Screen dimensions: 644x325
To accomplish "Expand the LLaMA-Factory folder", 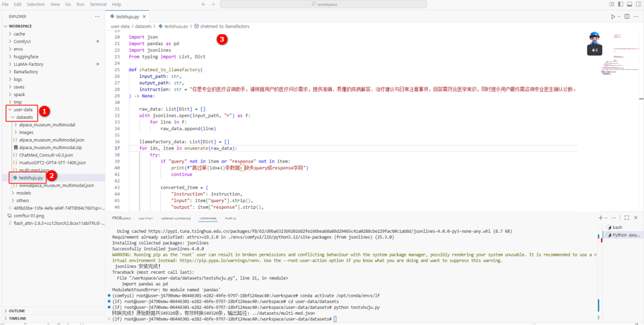I will pyautogui.click(x=28, y=64).
